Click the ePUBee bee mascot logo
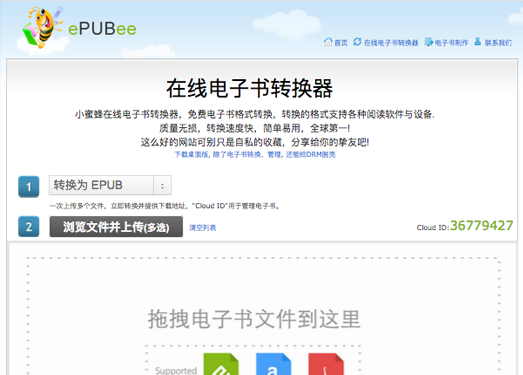This screenshot has width=523, height=375. [x=42, y=27]
